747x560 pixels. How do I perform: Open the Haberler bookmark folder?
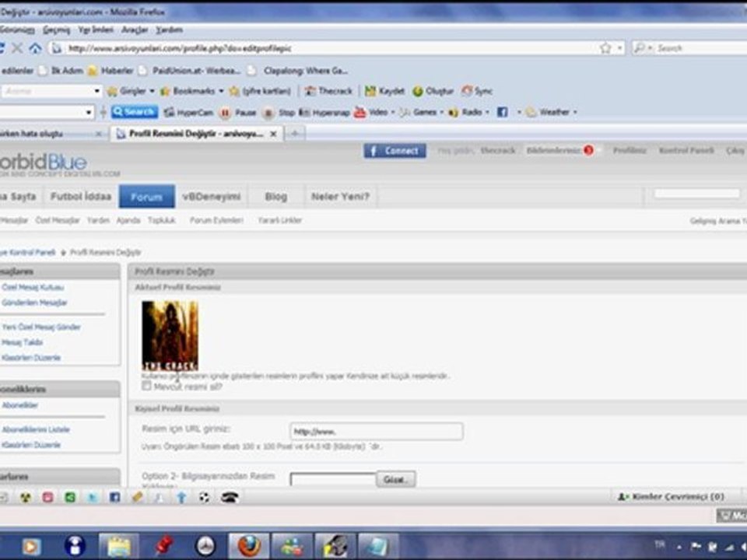tap(111, 71)
